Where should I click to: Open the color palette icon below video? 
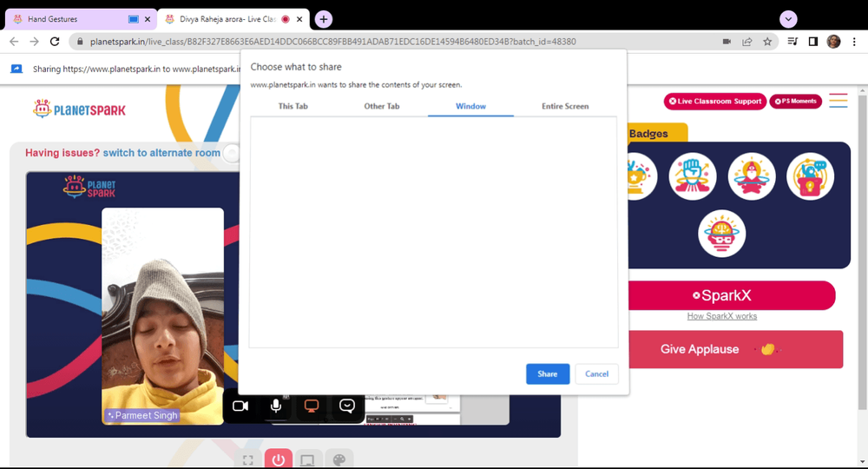(339, 459)
